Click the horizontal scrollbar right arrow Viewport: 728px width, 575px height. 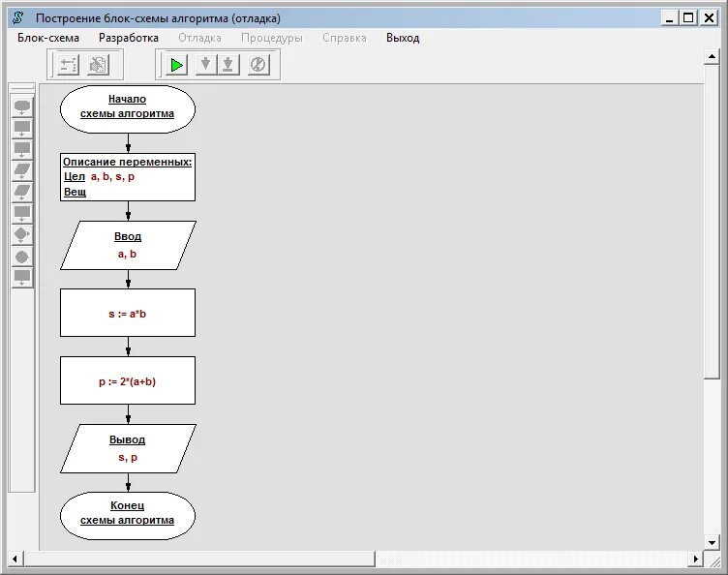[695, 559]
